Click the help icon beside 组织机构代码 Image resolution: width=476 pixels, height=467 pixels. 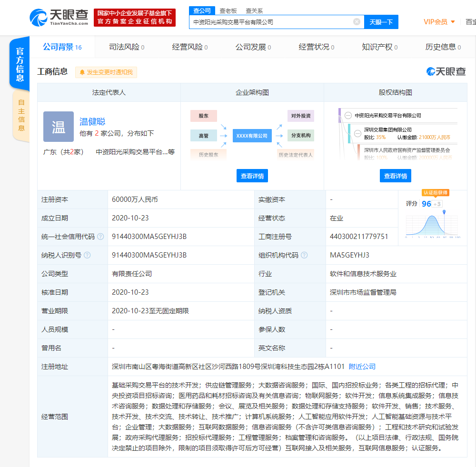pyautogui.click(x=304, y=255)
